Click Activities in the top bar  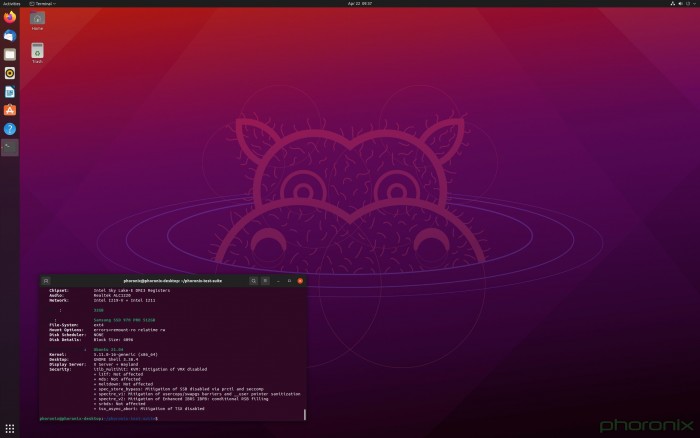10,4
